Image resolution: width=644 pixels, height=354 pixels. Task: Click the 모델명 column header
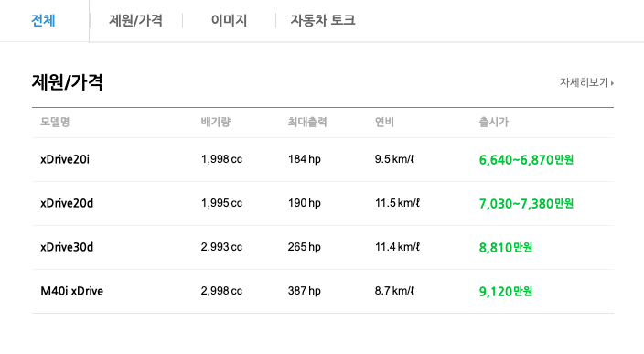(x=55, y=122)
